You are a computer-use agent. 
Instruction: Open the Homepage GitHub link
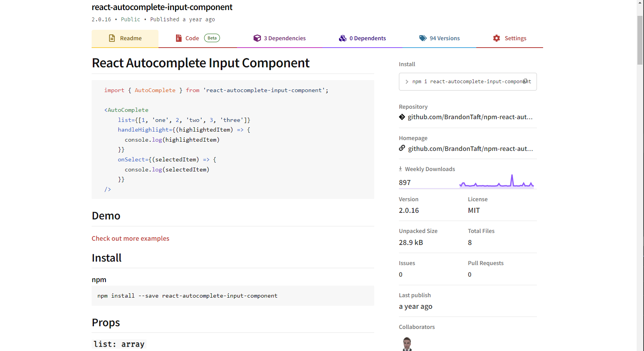[x=470, y=149]
